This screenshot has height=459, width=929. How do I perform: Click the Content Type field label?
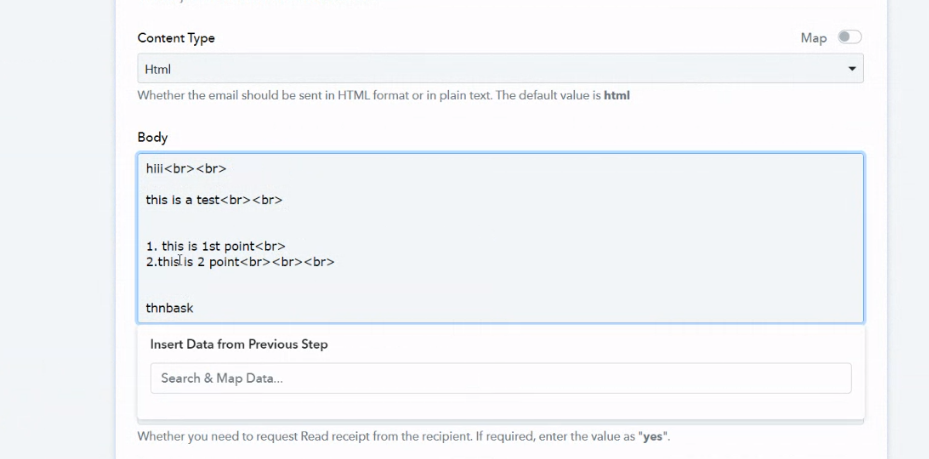(176, 38)
